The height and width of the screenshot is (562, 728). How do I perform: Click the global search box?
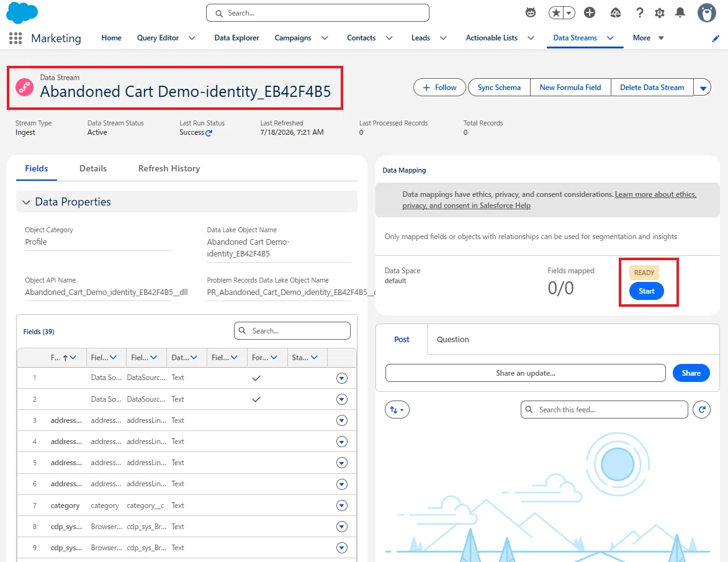pos(318,13)
